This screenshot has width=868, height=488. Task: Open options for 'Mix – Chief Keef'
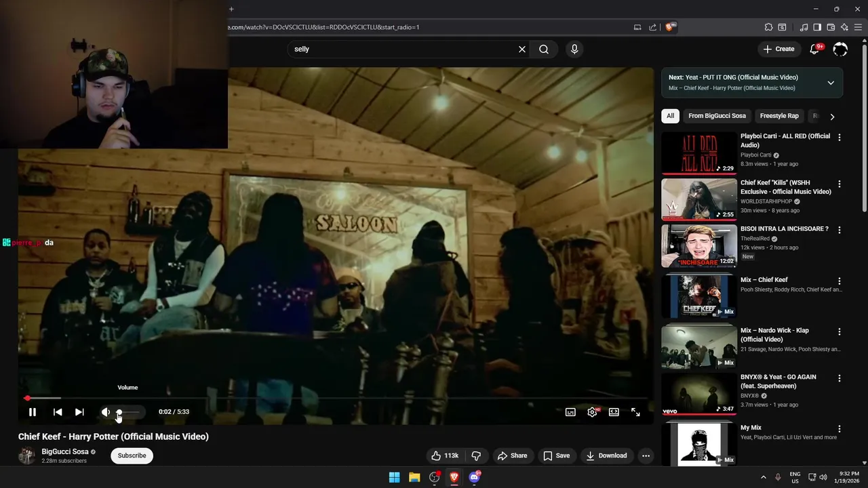(x=840, y=281)
